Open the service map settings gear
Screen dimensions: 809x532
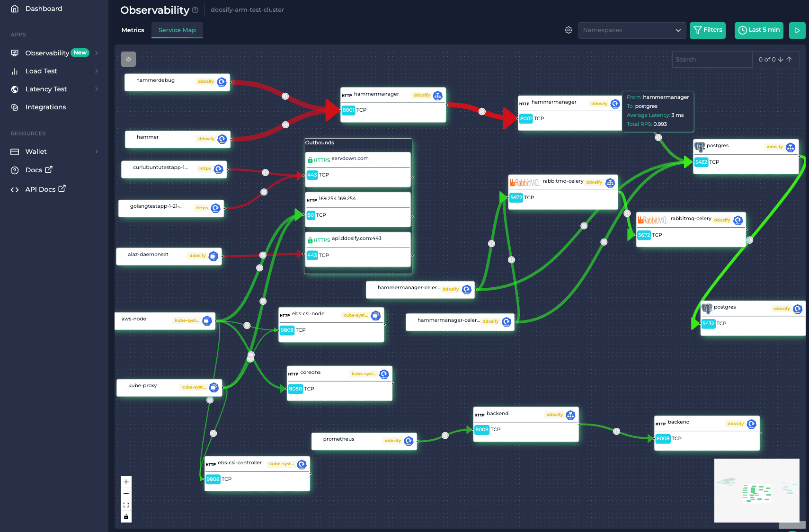click(x=568, y=29)
